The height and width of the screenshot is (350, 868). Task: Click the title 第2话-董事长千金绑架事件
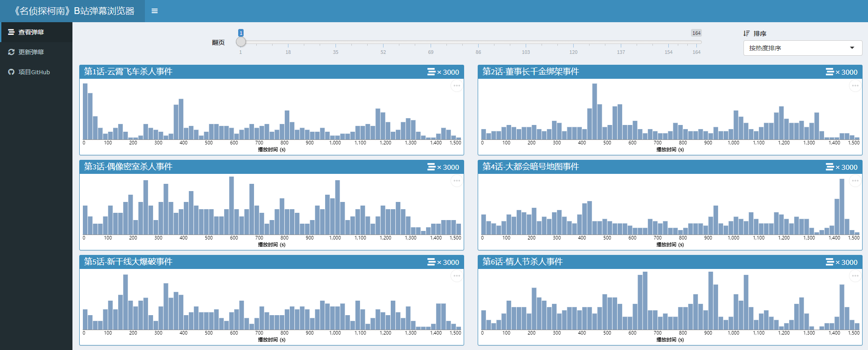(531, 72)
